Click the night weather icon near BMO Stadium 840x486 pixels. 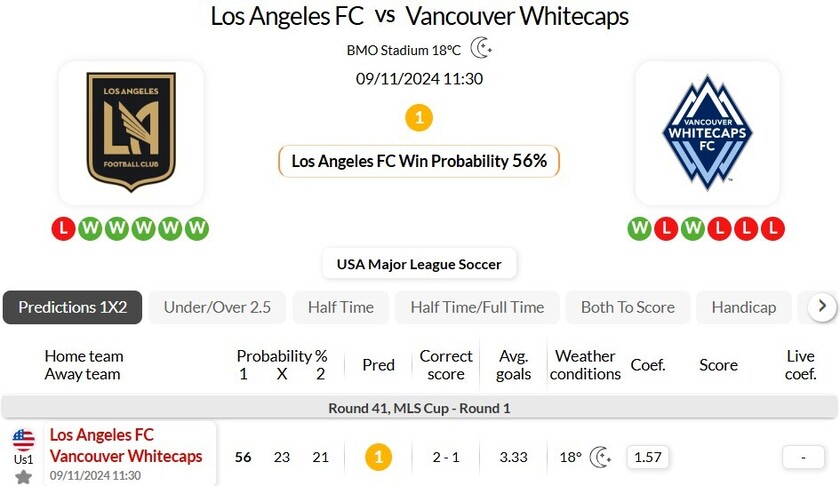[482, 49]
